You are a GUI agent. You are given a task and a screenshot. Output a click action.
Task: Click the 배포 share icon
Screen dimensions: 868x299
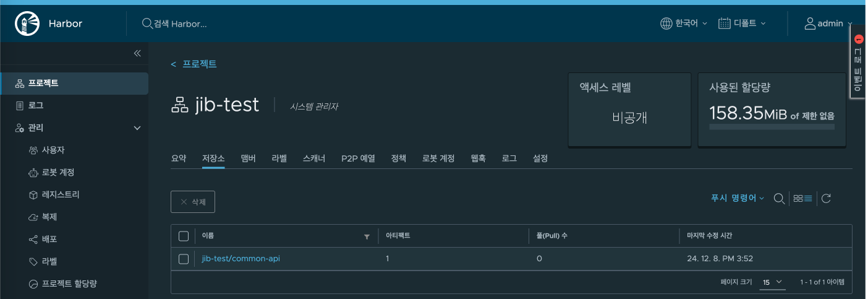(33, 240)
